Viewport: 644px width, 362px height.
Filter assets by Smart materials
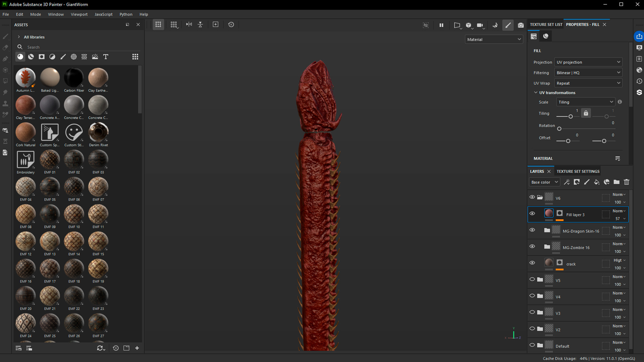pos(31,57)
